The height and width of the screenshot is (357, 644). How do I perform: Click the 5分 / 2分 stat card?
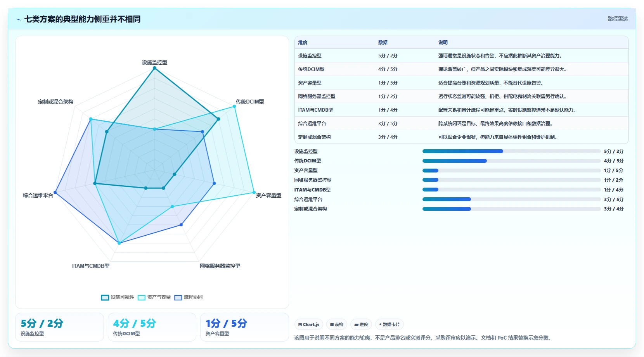pyautogui.click(x=59, y=327)
